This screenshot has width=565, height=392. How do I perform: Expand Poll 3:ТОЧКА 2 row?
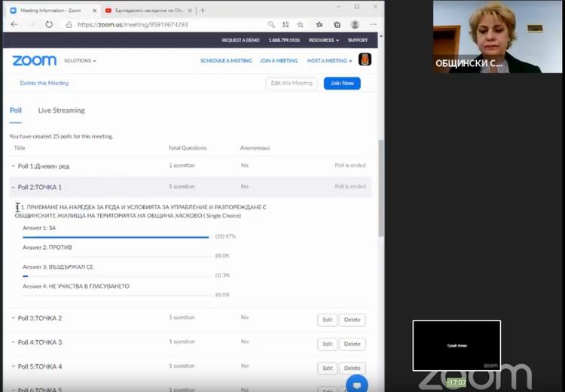pos(13,318)
